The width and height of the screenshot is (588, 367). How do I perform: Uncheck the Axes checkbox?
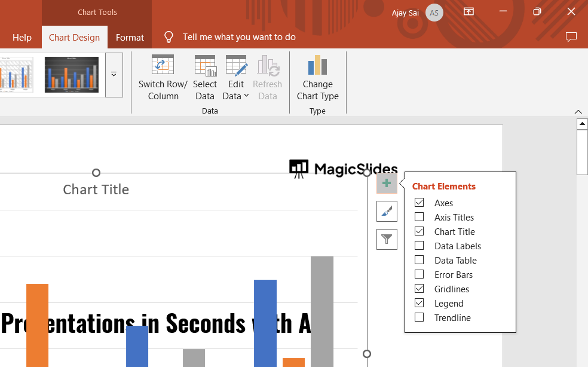coord(419,203)
